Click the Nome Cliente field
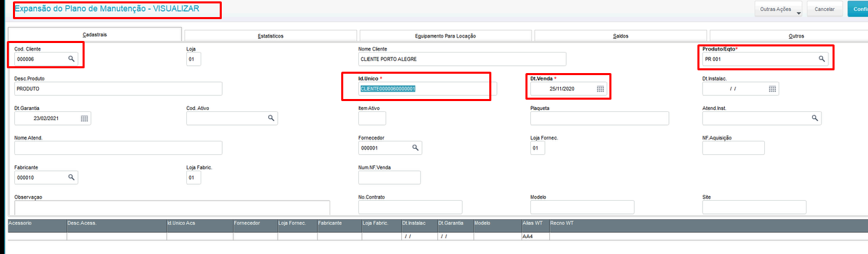 tap(462, 59)
